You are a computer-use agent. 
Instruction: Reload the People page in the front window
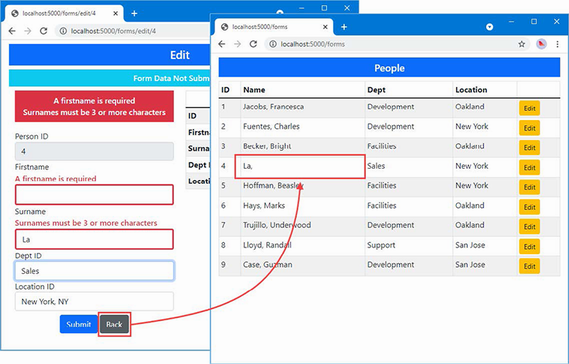click(x=253, y=44)
